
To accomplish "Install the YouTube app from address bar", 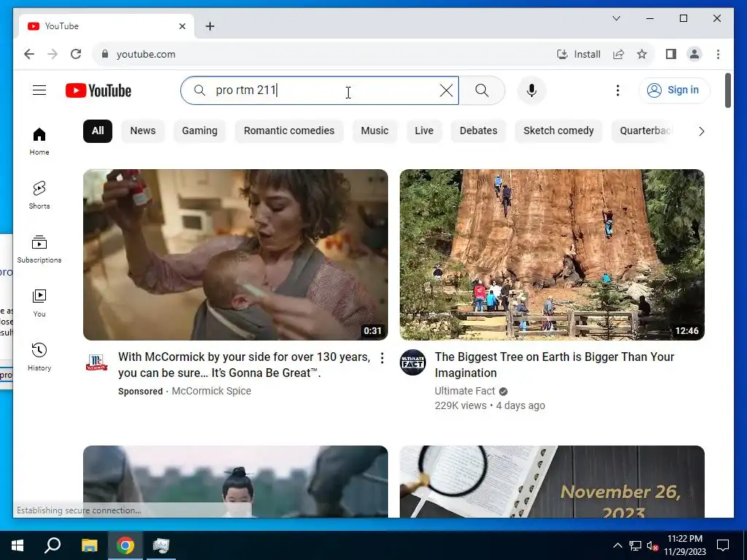I will pyautogui.click(x=578, y=54).
